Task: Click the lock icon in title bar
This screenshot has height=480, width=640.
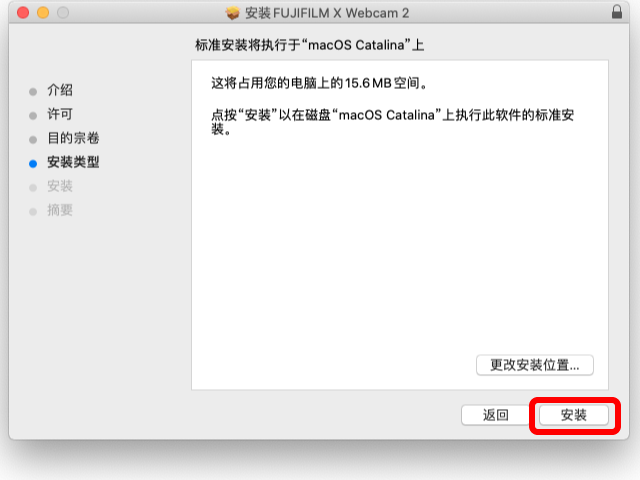Action: click(x=617, y=12)
